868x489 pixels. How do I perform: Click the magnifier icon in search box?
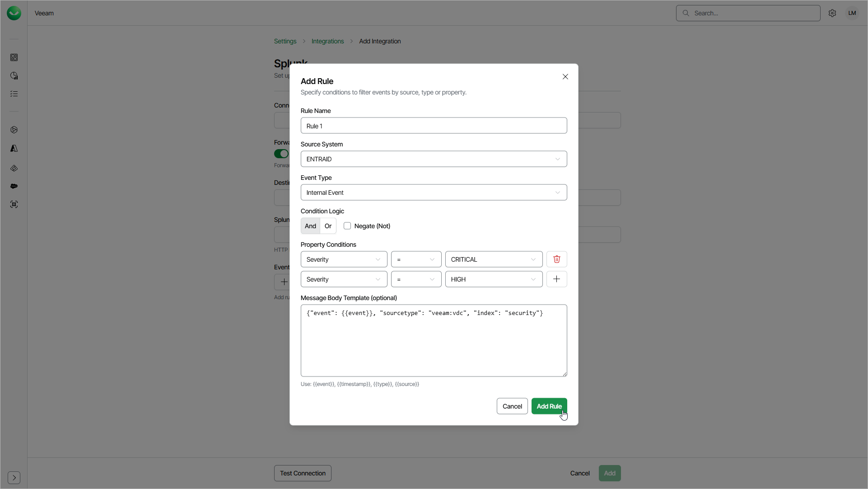686,13
